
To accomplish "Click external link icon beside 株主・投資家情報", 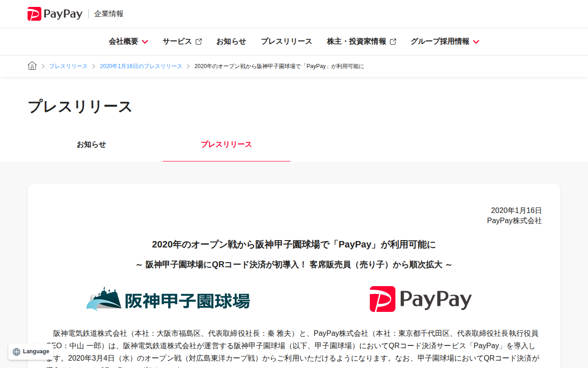I will 393,41.
